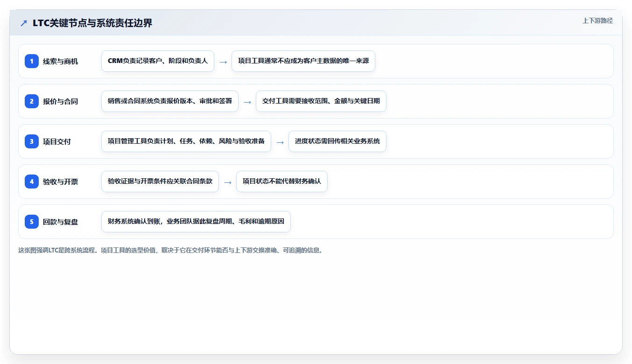
Task: Select the CRM负责记录客户、阶段和负责人 box
Action: 158,61
